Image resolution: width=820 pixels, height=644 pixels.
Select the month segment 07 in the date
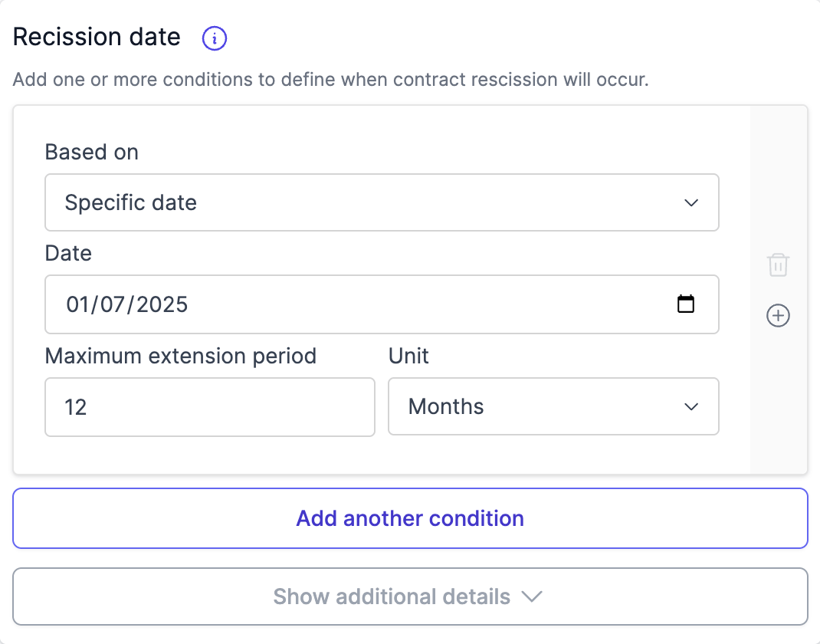coord(113,304)
